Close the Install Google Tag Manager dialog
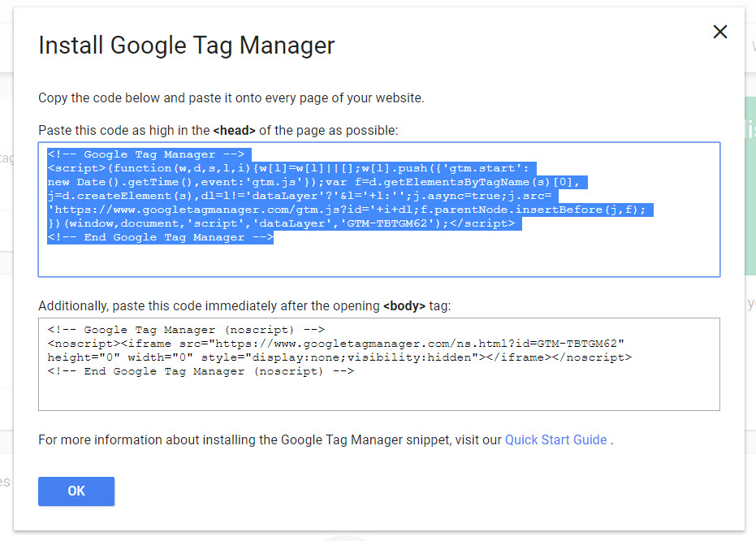The image size is (756, 541). [x=719, y=32]
